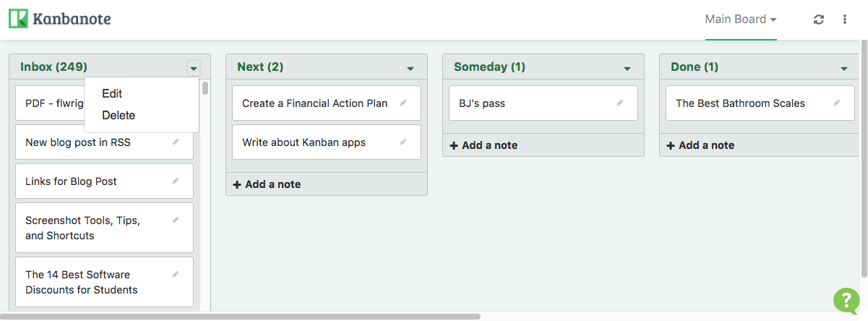Open the vertical three-dot options menu
Image resolution: width=868 pixels, height=321 pixels.
[845, 20]
